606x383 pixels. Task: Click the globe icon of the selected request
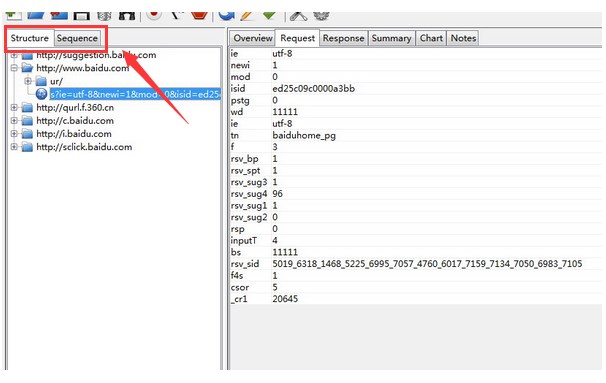click(41, 94)
